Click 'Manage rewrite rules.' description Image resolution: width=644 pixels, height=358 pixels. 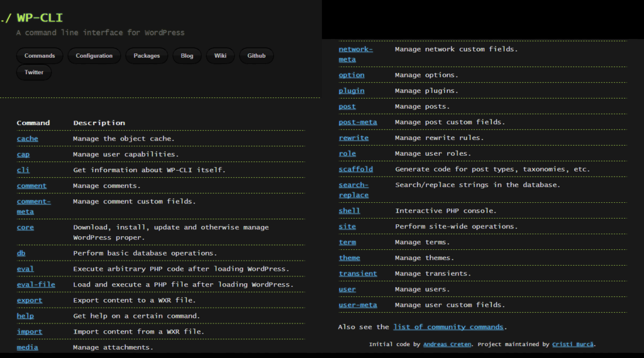[x=440, y=138]
